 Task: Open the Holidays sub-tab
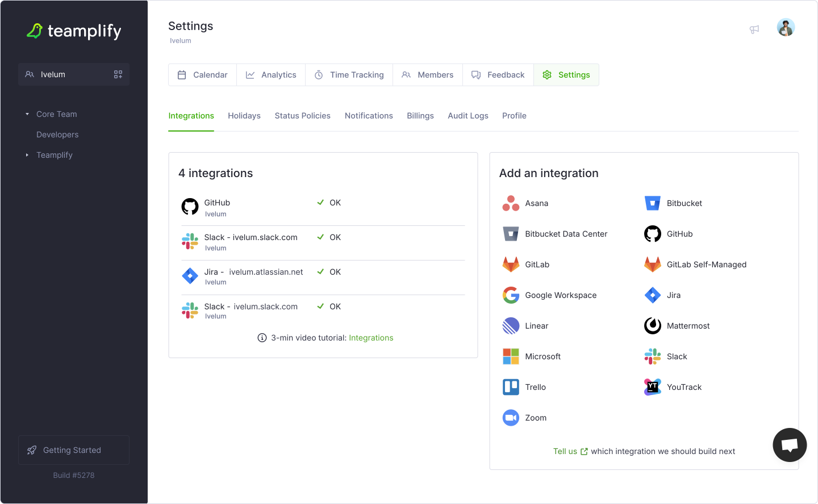click(244, 116)
